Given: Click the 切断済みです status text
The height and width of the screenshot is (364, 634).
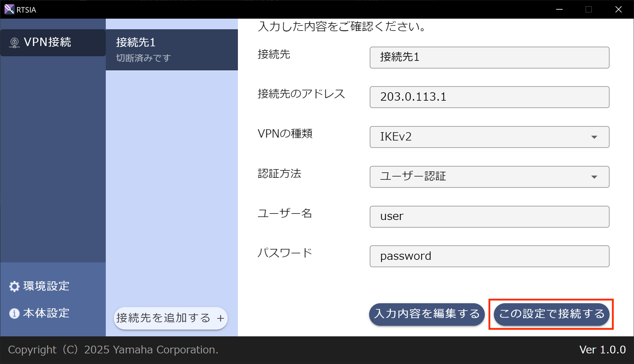Looking at the screenshot, I should pos(143,58).
